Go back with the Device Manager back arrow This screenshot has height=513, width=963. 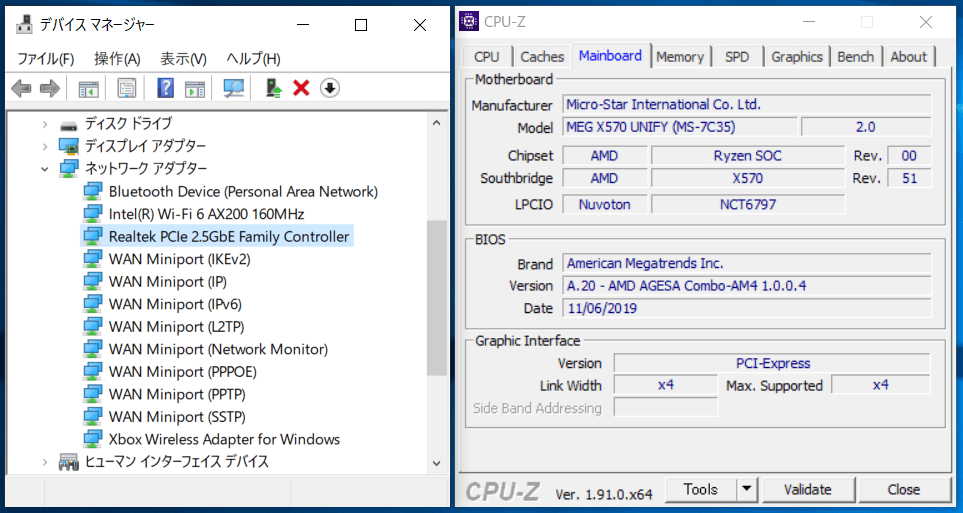(21, 88)
